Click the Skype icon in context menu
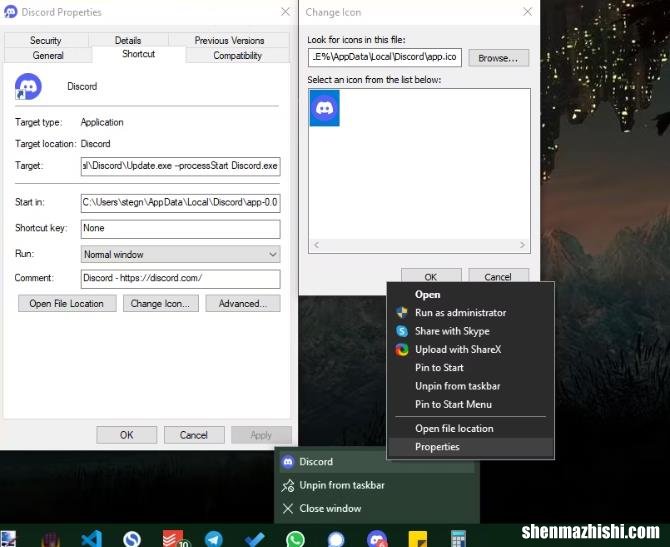The width and height of the screenshot is (670, 547). pyautogui.click(x=402, y=331)
